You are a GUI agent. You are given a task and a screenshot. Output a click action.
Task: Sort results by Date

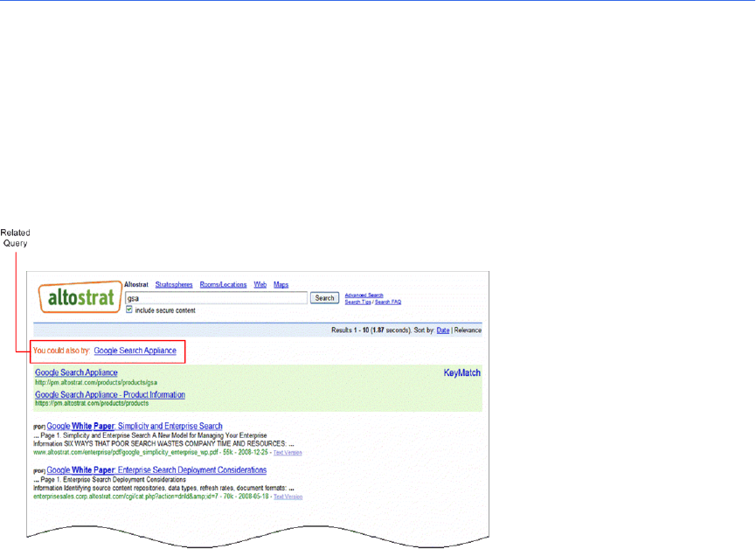point(443,330)
